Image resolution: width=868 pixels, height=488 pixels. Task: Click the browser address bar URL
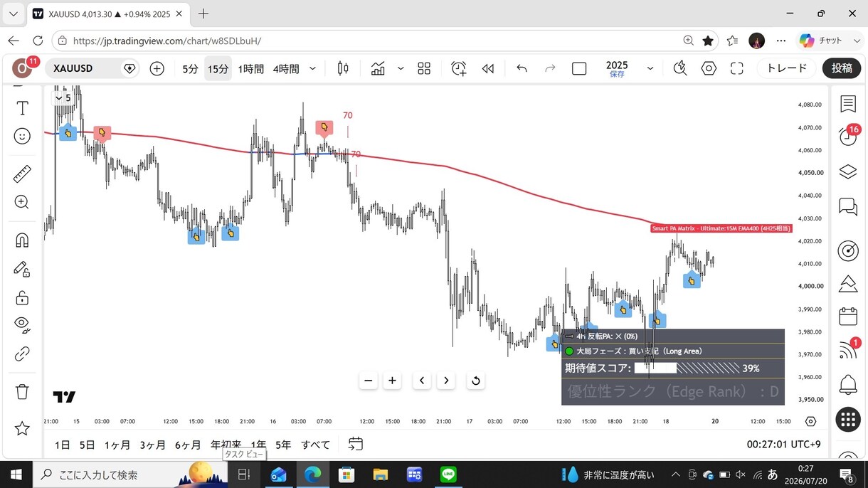click(x=167, y=41)
